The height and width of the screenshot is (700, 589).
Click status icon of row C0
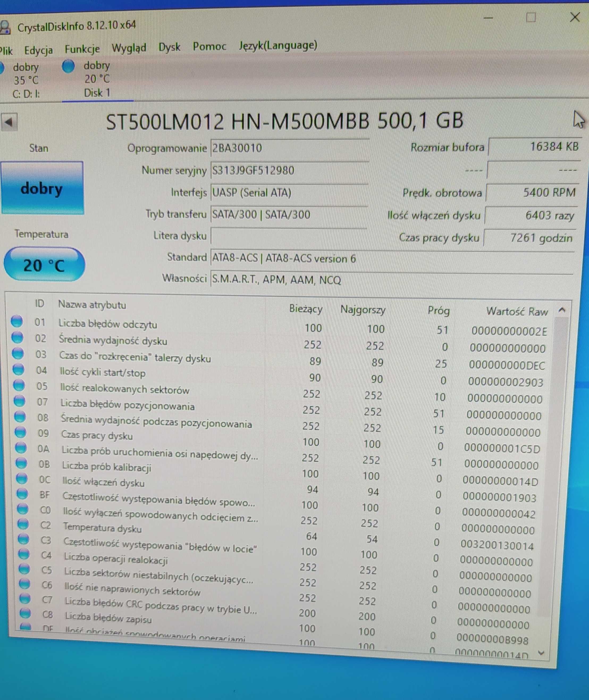click(x=22, y=509)
